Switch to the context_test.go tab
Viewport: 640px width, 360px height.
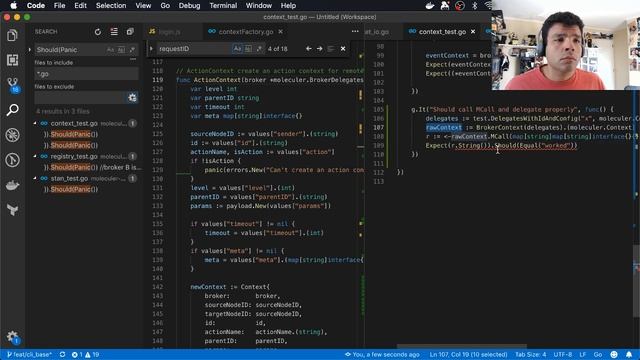442,31
